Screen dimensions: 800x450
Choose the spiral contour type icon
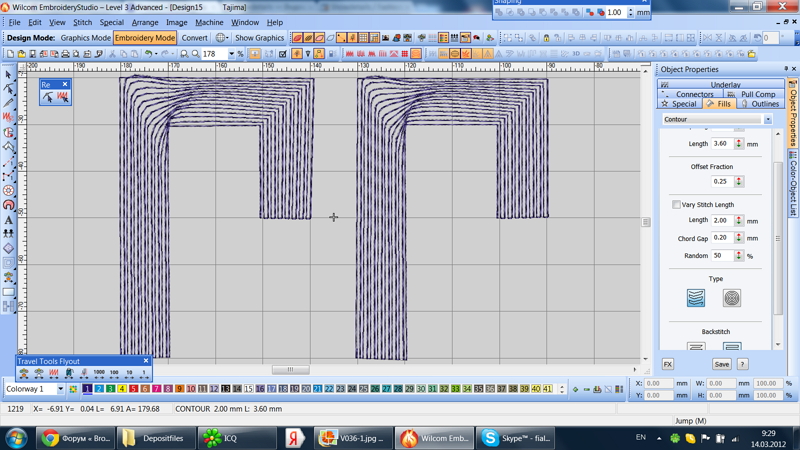732,298
